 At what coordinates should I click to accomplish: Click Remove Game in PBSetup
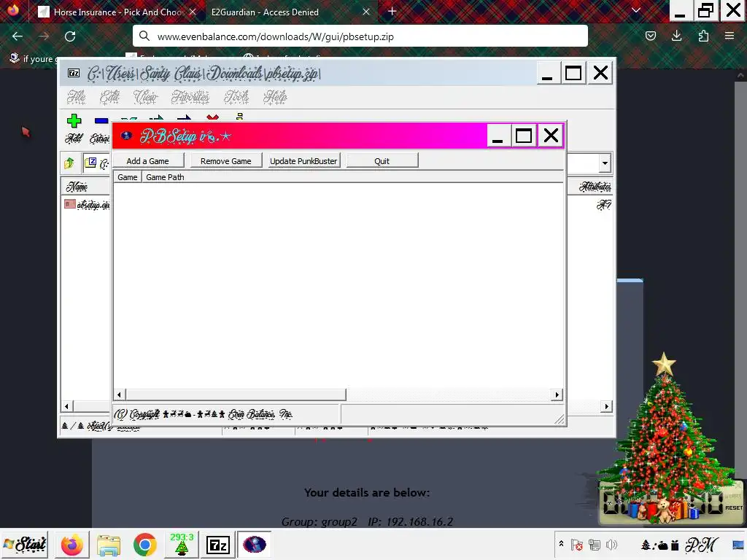pyautogui.click(x=226, y=161)
